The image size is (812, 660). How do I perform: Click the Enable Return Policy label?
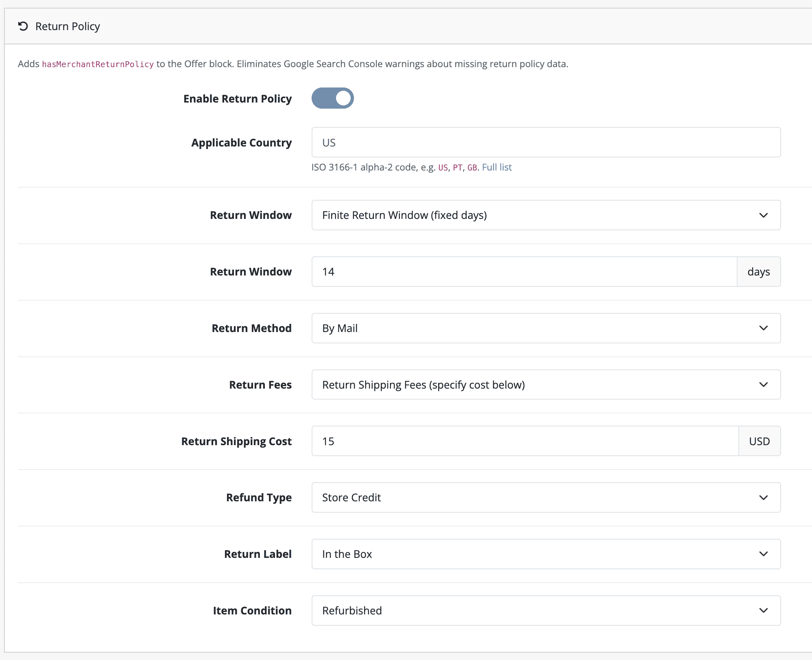coord(237,98)
